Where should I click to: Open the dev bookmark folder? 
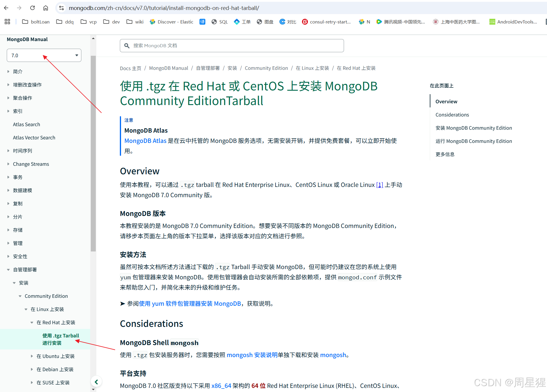112,22
